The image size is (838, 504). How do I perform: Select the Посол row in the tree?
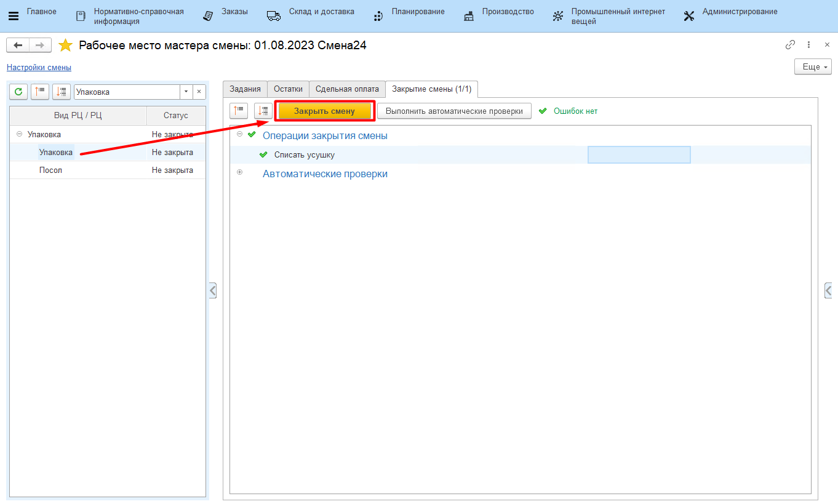coord(50,170)
